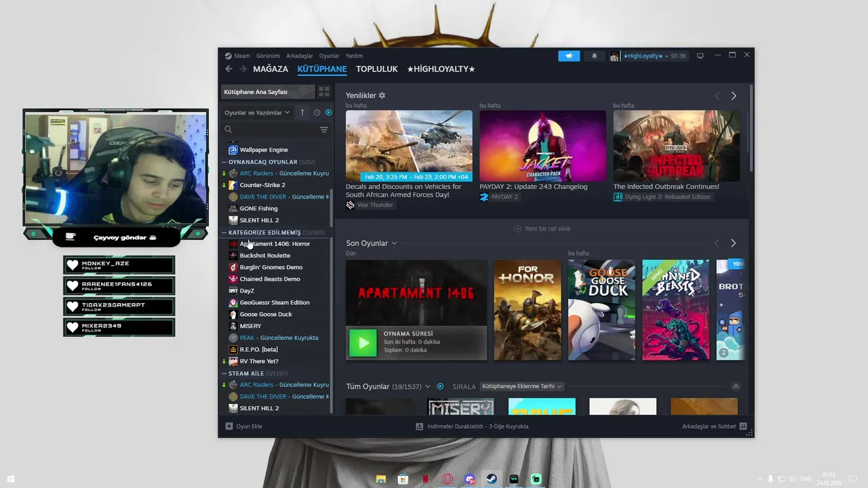Open Oyunlar ve Yazılımlar dropdown

[x=257, y=113]
